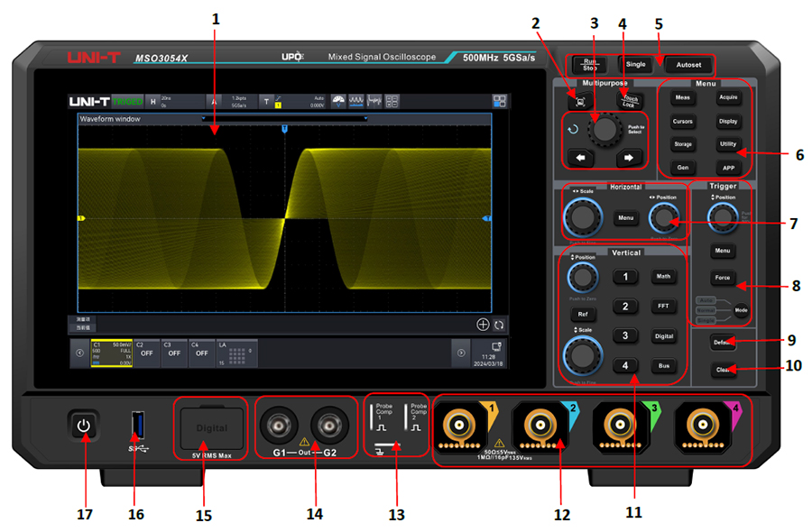
Task: Click the channel 4 magenta BNC input
Action: pos(702,427)
